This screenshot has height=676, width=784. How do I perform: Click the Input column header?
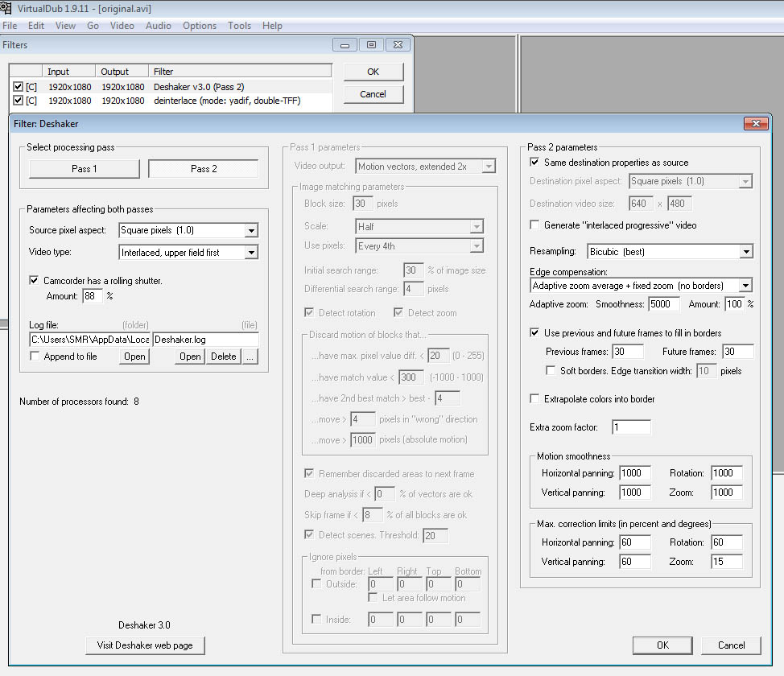[x=68, y=72]
